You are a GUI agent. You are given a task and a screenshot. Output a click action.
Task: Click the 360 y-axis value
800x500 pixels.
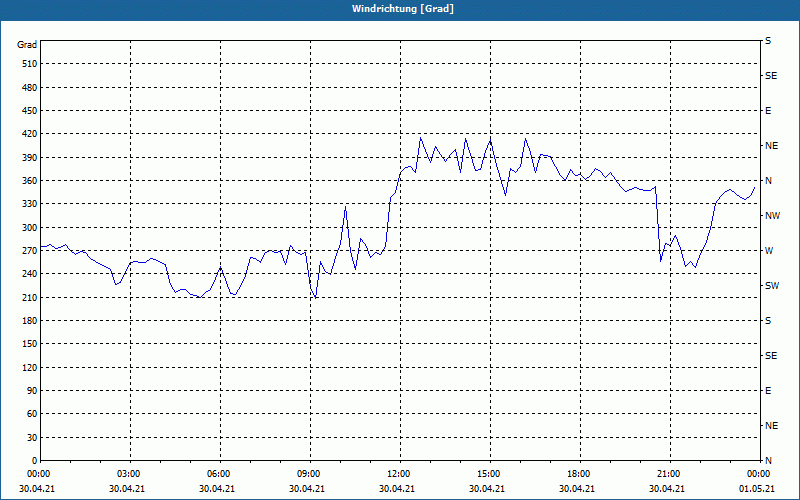click(x=30, y=181)
